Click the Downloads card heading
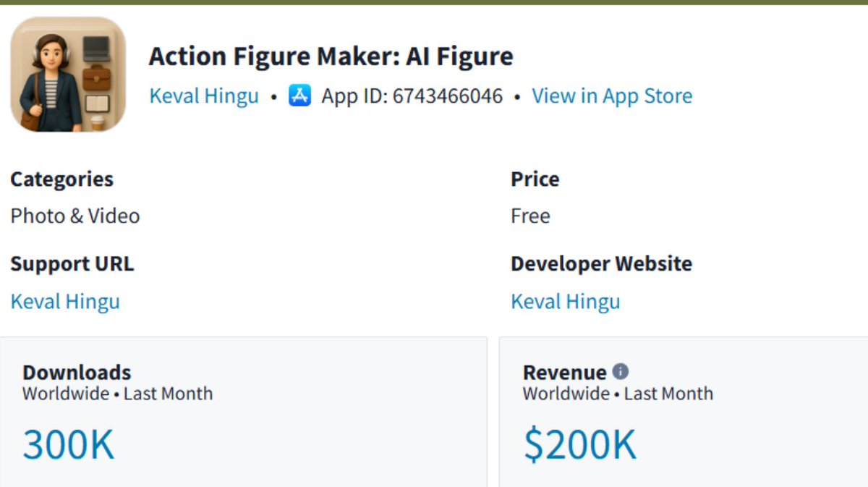Viewport: 868px width, 487px height. pyautogui.click(x=77, y=373)
